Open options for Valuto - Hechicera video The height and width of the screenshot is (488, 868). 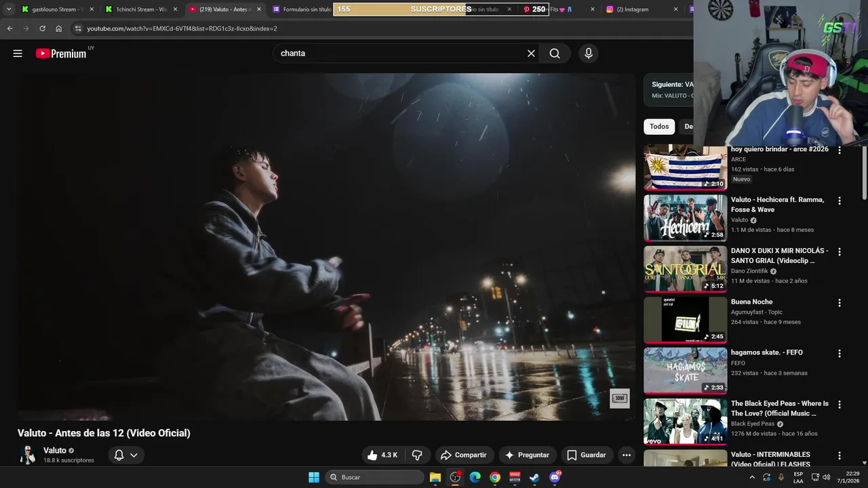[840, 201]
